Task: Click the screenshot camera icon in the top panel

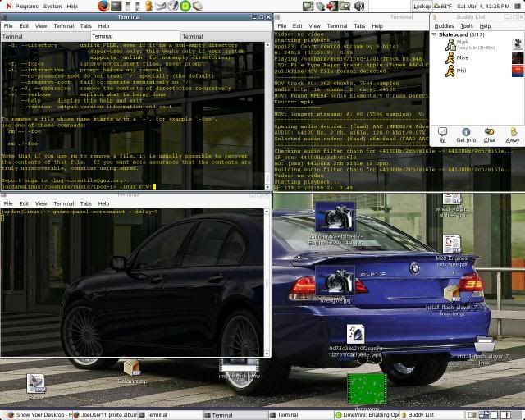Action: 345,6
